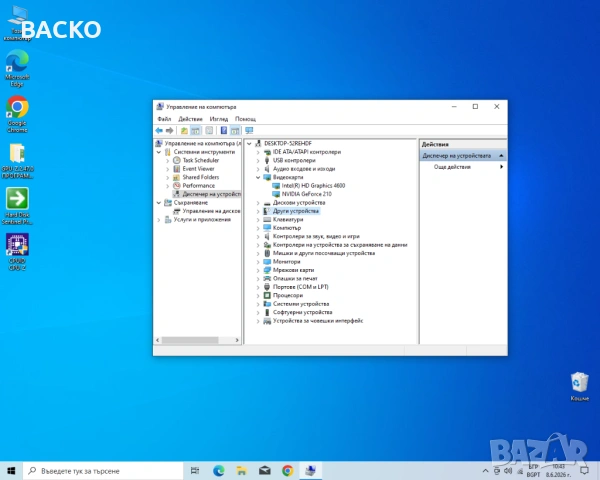Toggle the Show/Hide Action Pane toolbar icon
This screenshot has width=600, height=480.
235,131
